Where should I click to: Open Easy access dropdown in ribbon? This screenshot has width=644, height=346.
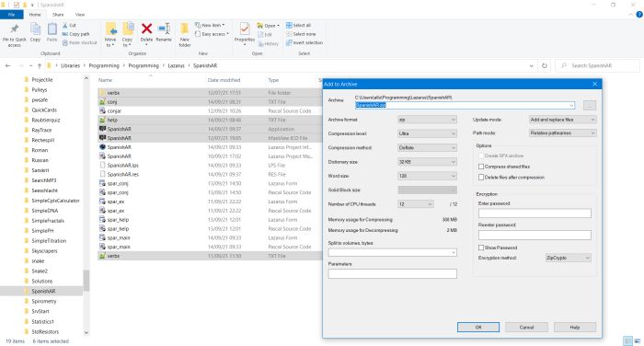(212, 34)
